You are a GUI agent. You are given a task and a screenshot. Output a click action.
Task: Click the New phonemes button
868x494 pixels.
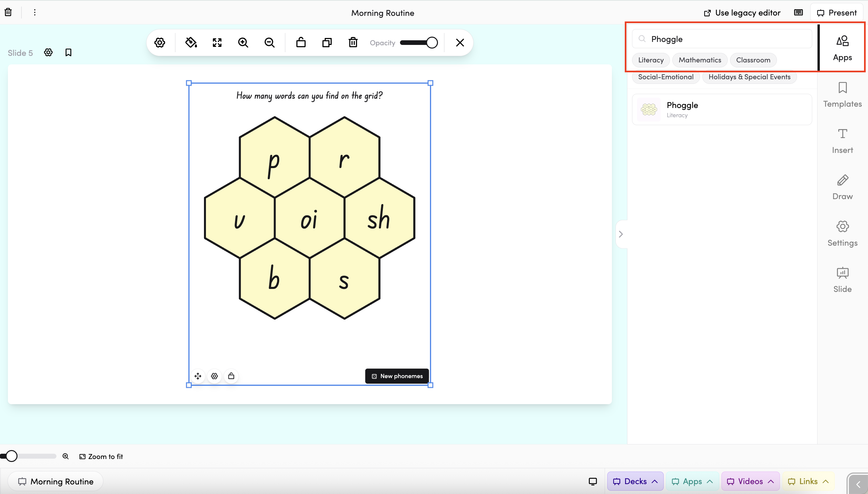tap(397, 376)
